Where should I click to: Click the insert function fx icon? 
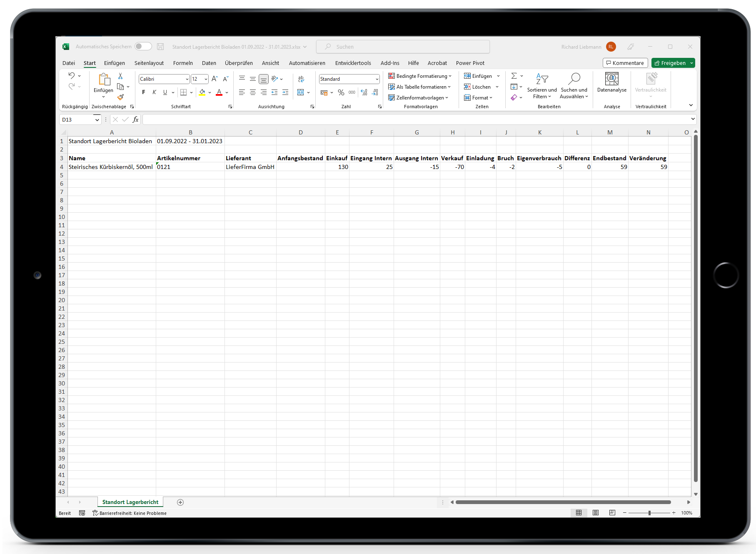coord(135,119)
